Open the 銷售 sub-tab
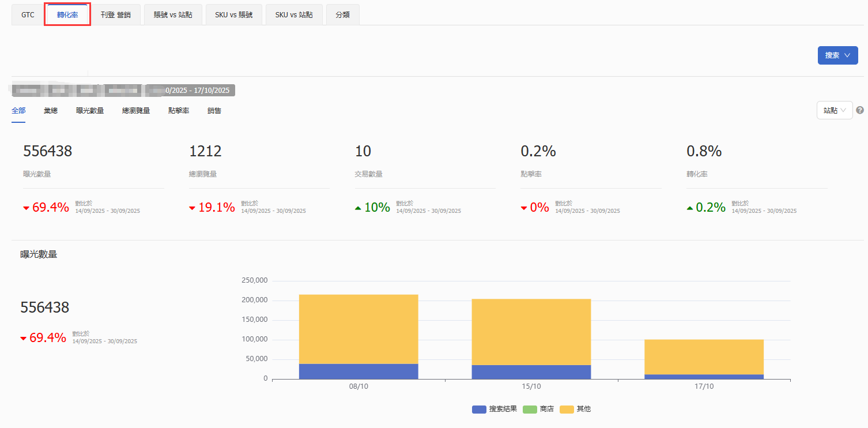Screen dimensions: 868x428 tap(214, 111)
